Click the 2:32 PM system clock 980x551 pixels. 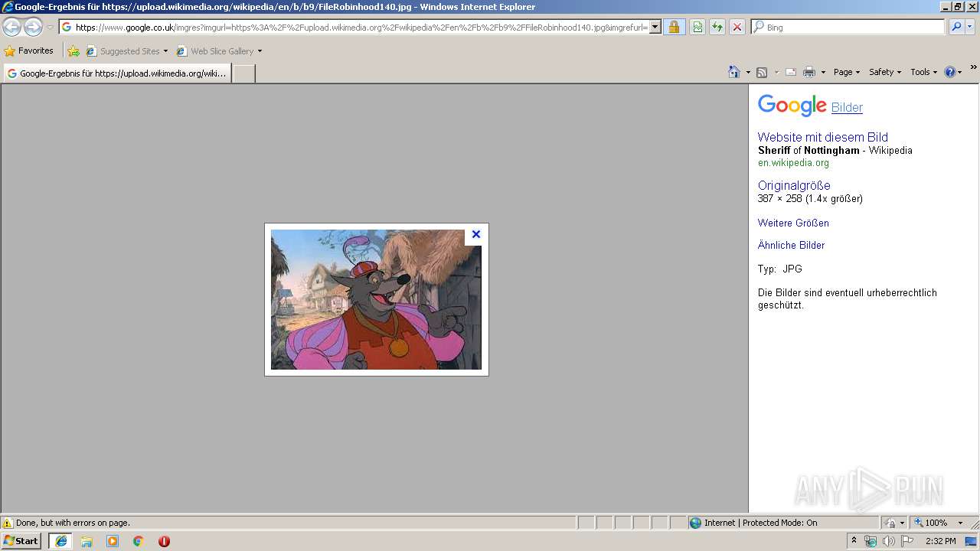[x=940, y=541]
